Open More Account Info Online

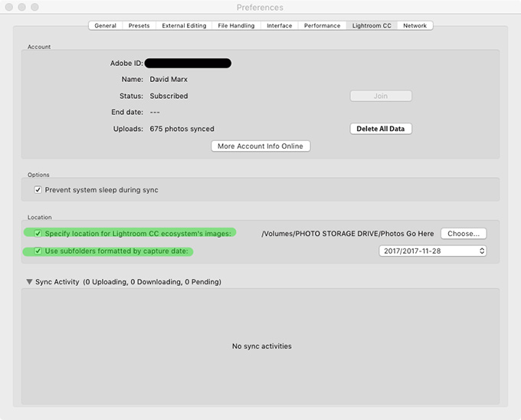[x=260, y=146]
